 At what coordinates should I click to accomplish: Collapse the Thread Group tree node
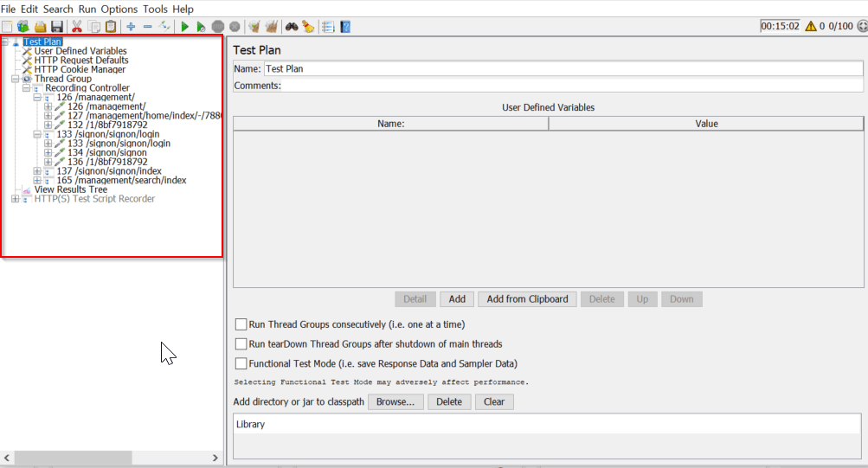[x=15, y=79]
